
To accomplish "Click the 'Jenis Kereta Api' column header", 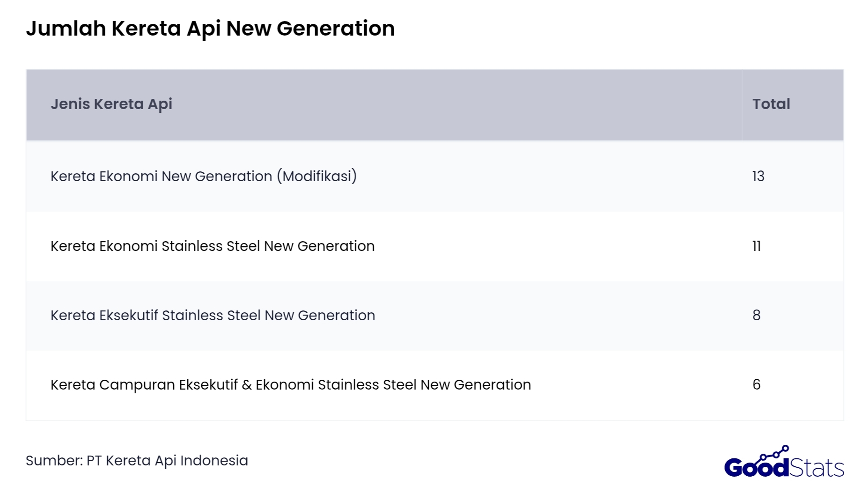I will [114, 104].
